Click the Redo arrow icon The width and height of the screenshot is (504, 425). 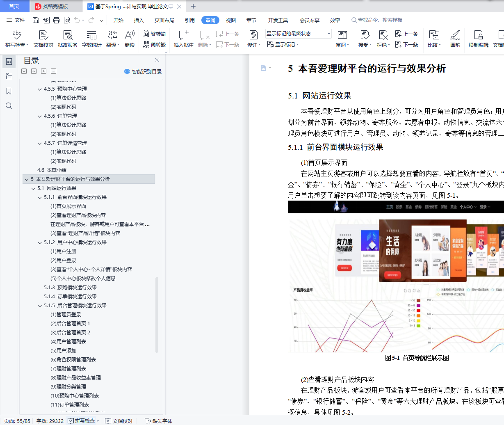point(91,20)
